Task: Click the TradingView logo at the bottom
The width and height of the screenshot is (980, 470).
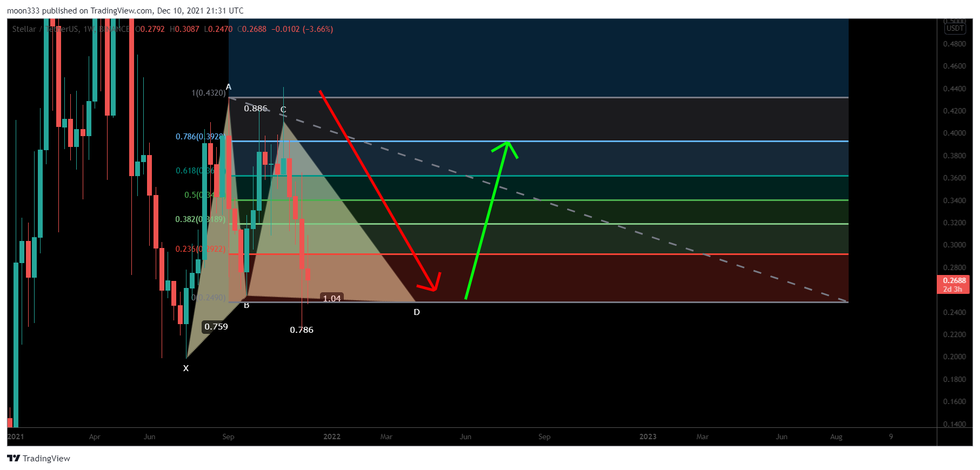Action: (x=38, y=458)
